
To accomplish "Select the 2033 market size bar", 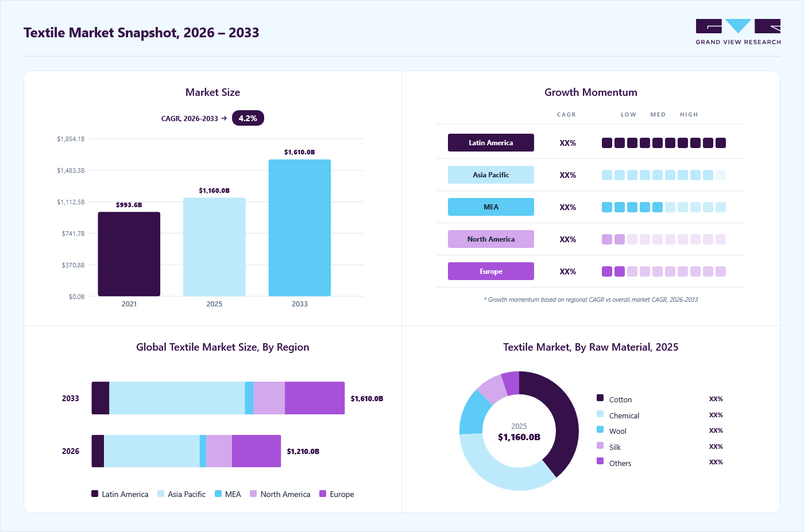I will pos(300,228).
